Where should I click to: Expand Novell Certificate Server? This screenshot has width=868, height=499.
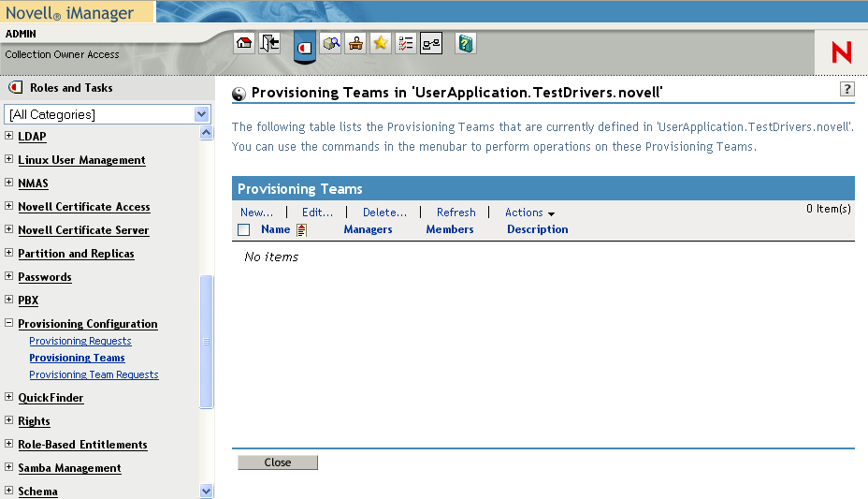pos(8,229)
